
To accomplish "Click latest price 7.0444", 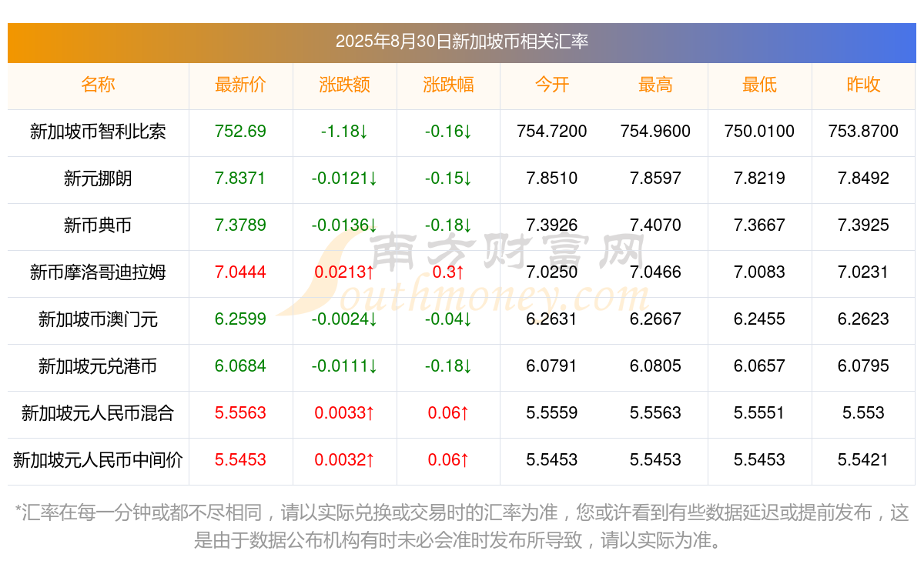I will coord(240,272).
